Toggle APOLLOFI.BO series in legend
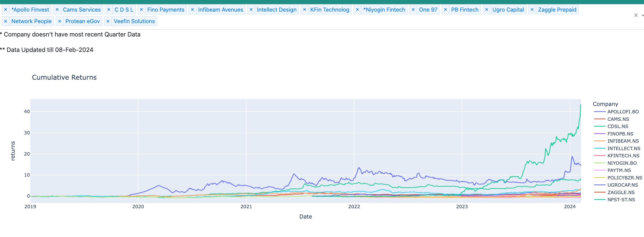Viewport: 644px width, 237px height. [x=617, y=112]
